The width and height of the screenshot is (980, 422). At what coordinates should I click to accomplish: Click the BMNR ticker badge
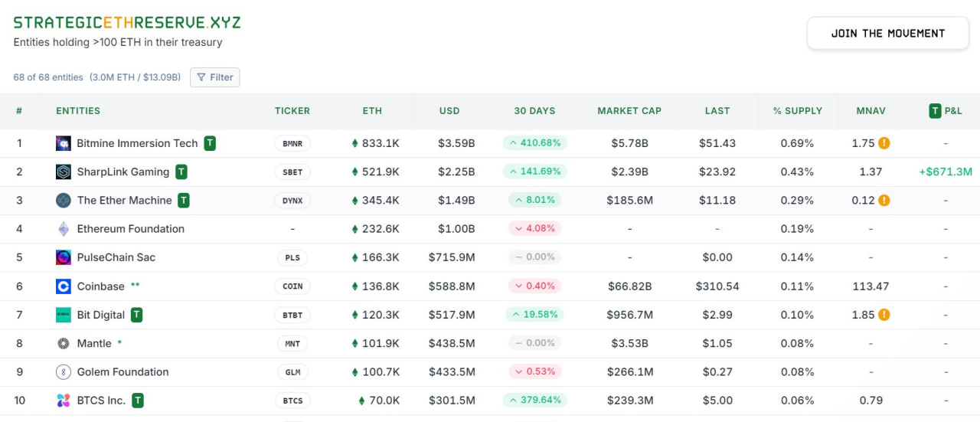pos(292,143)
